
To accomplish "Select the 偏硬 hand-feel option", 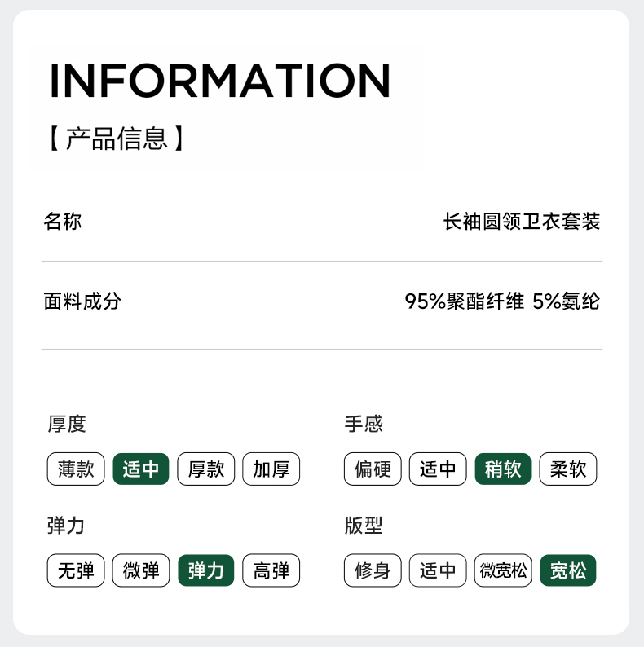I will 373,469.
